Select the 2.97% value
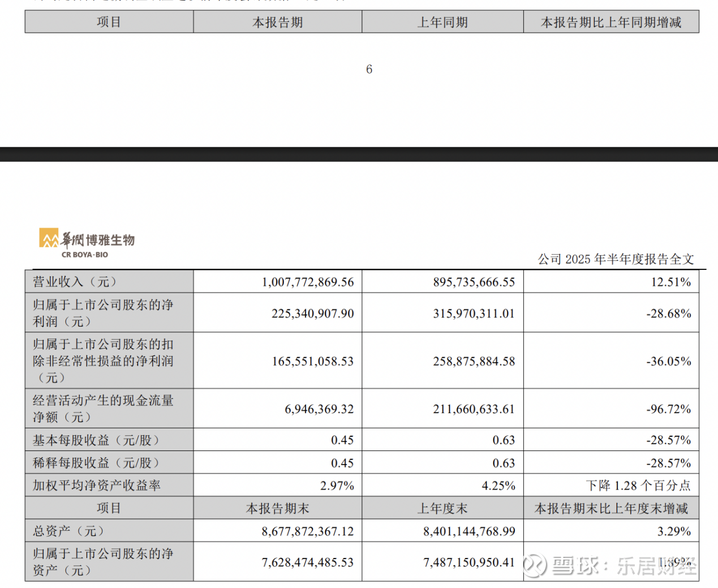 [337, 486]
